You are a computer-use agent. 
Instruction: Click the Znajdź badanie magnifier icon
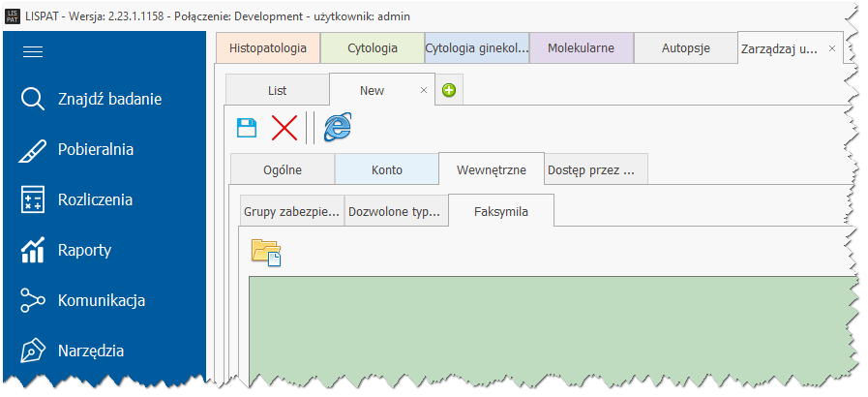tap(33, 99)
